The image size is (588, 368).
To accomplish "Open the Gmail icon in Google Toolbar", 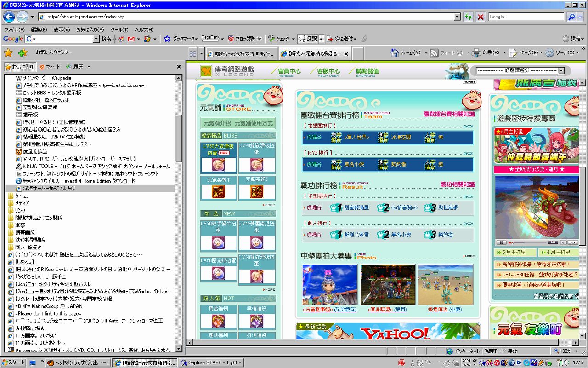I will point(131,39).
